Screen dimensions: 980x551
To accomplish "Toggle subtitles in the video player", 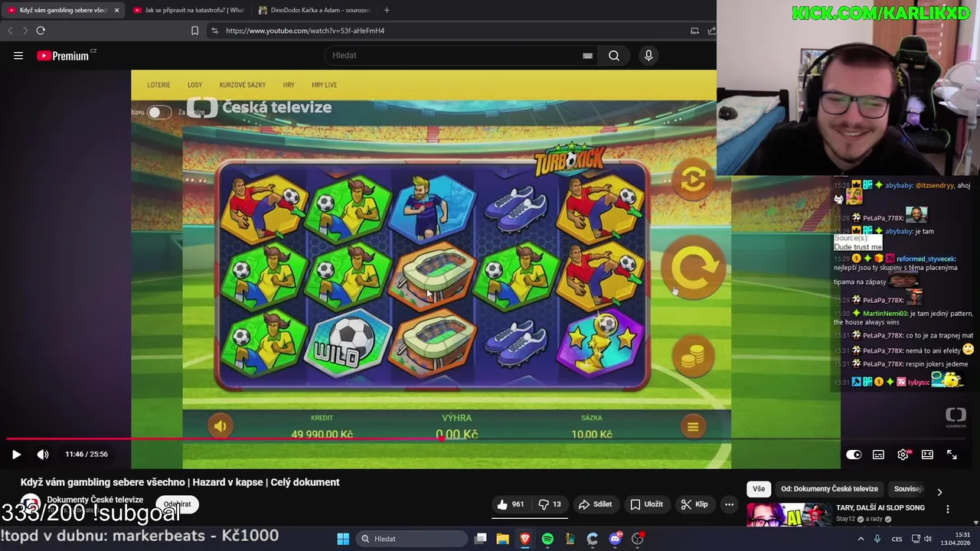I will (x=878, y=455).
